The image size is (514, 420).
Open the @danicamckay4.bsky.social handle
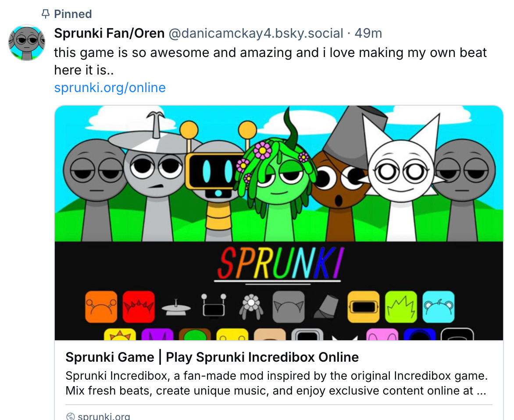click(x=256, y=33)
